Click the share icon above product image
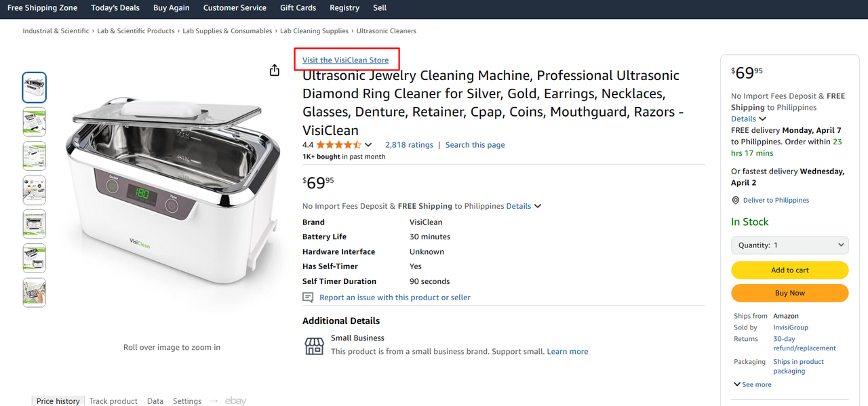 point(275,70)
